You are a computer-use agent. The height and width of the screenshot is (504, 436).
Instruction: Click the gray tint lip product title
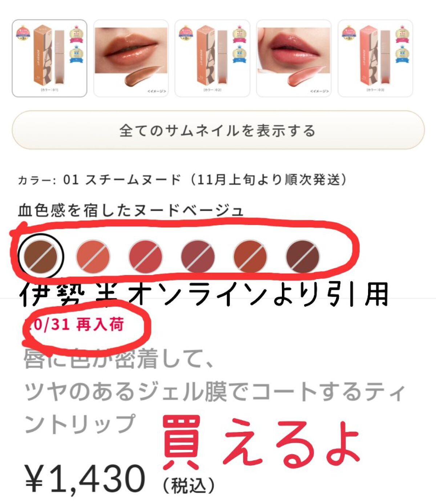214,392
